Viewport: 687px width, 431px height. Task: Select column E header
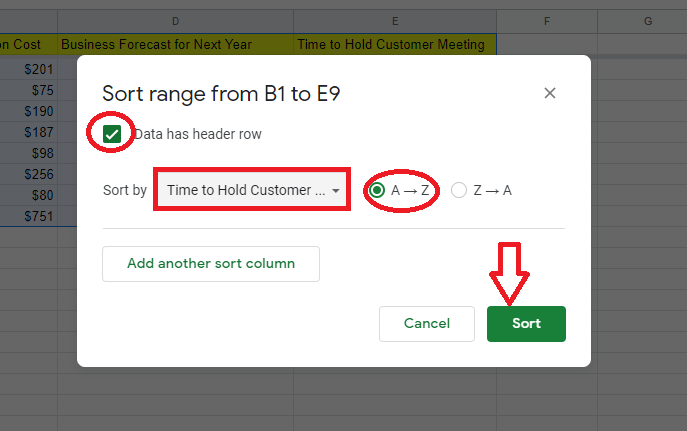(396, 20)
